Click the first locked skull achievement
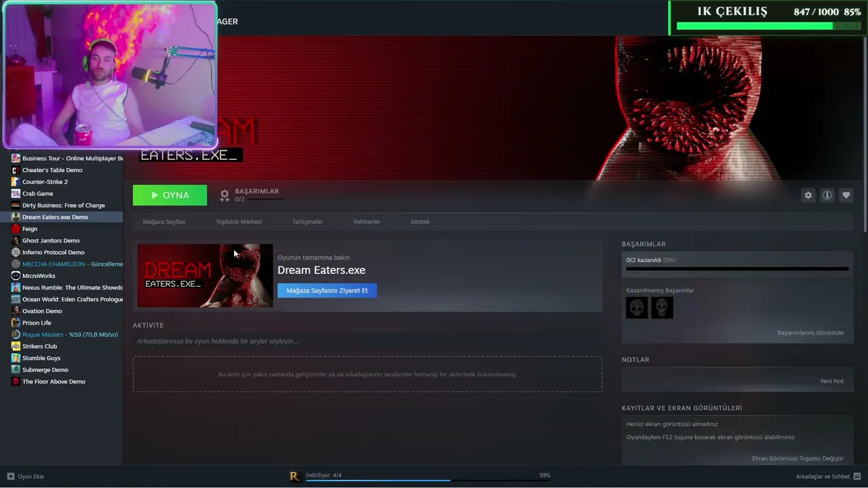This screenshot has width=868, height=488. (637, 308)
